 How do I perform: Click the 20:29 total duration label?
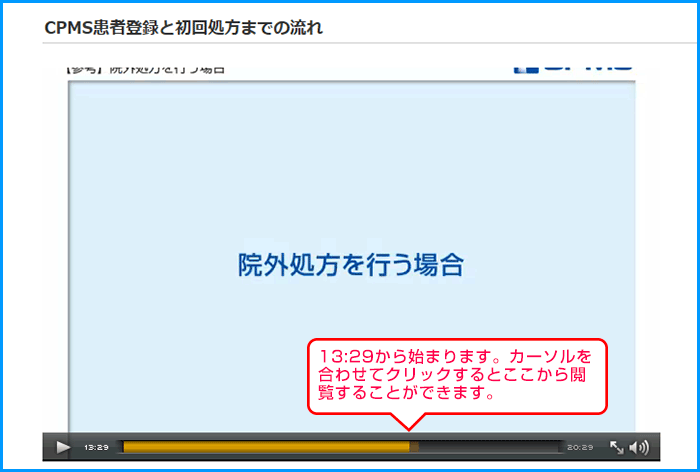click(x=580, y=447)
